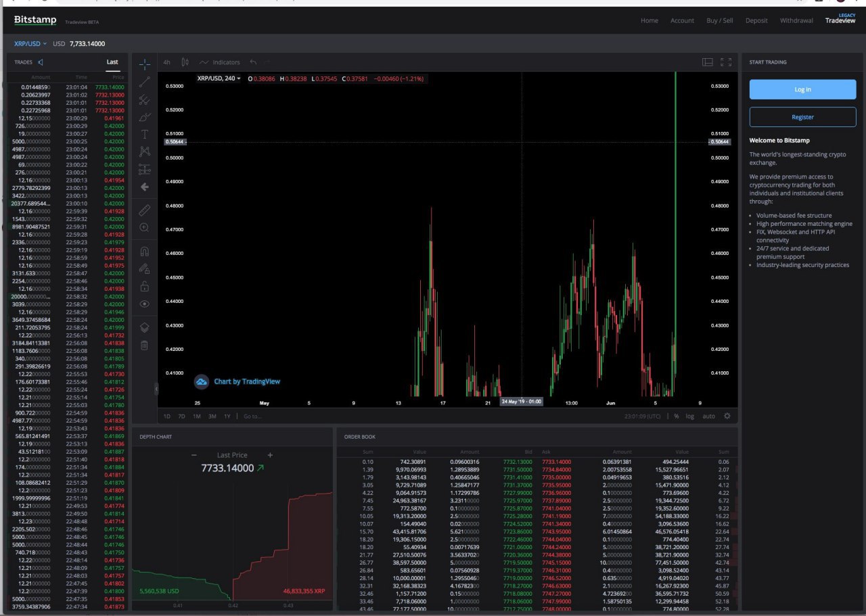
Task: Mute trade sounds with speaker icon
Action: [41, 62]
